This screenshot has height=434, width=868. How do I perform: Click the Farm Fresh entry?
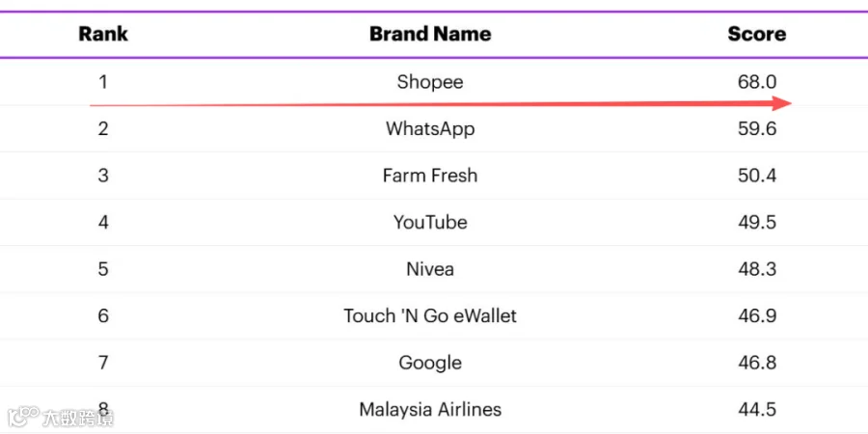(430, 176)
